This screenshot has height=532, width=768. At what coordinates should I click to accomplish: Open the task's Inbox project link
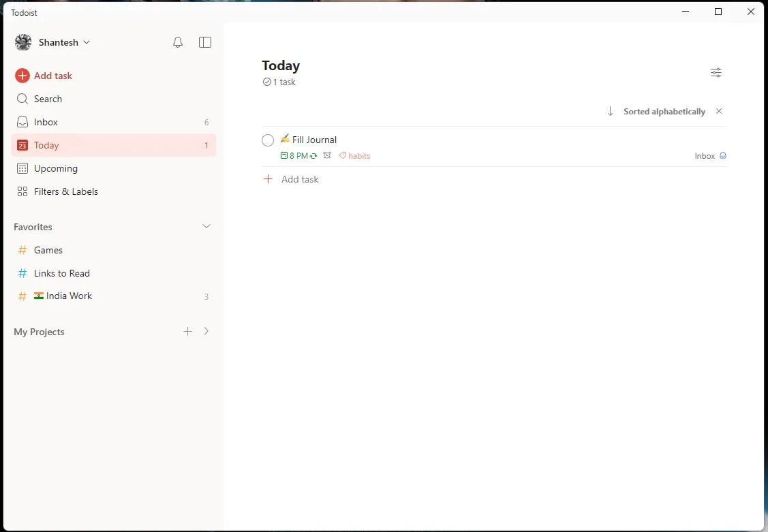coord(711,155)
